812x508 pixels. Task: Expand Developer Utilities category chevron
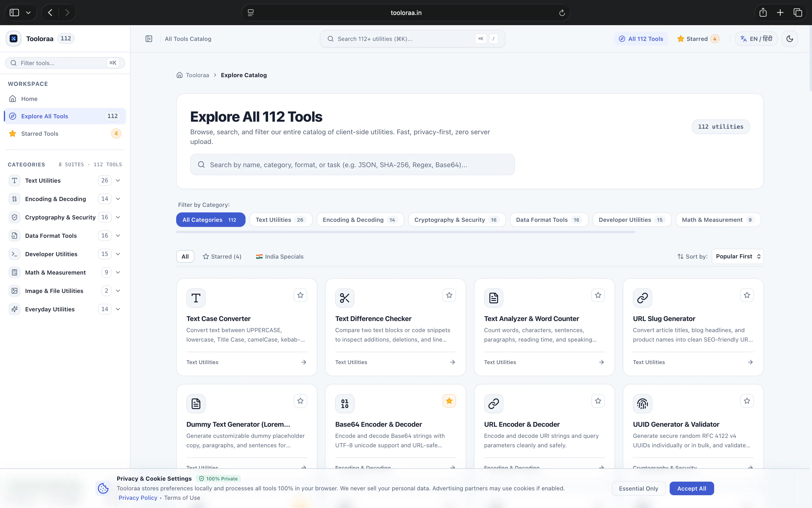coord(118,254)
